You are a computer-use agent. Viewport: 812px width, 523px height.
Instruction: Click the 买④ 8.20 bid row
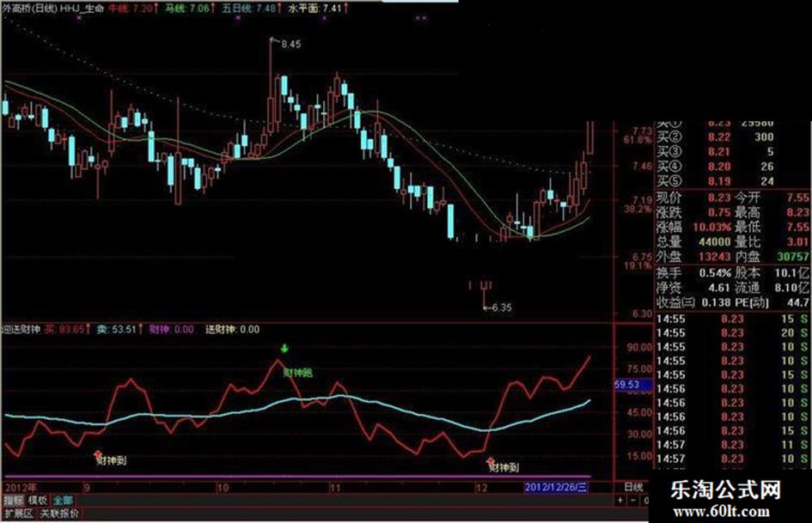click(x=715, y=167)
